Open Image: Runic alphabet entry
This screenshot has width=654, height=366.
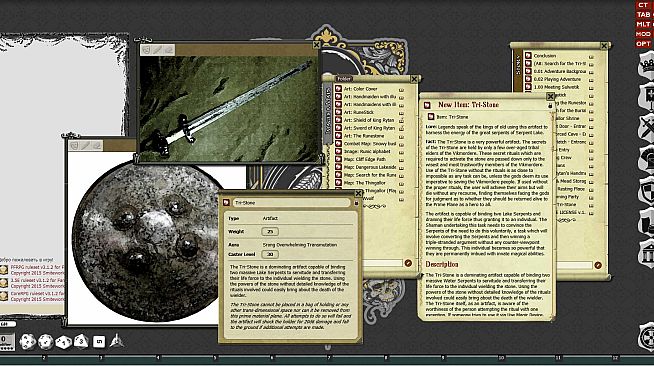(x=367, y=151)
